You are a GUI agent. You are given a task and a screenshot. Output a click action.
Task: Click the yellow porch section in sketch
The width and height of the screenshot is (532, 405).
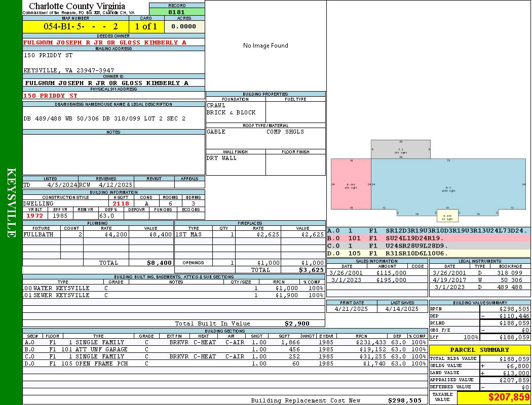coord(447,216)
